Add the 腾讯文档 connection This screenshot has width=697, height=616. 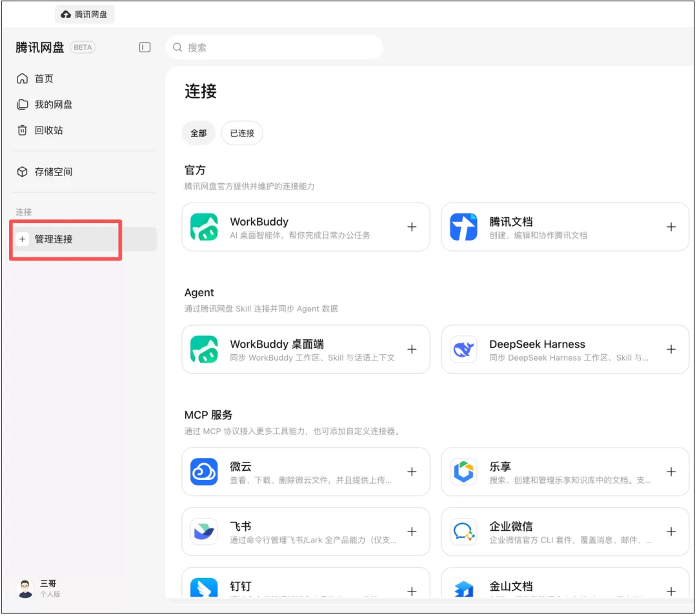click(x=672, y=227)
